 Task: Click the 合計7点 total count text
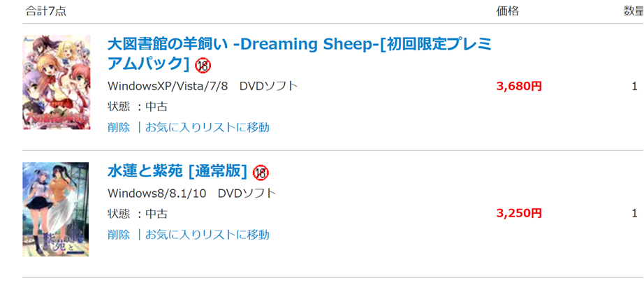click(46, 11)
